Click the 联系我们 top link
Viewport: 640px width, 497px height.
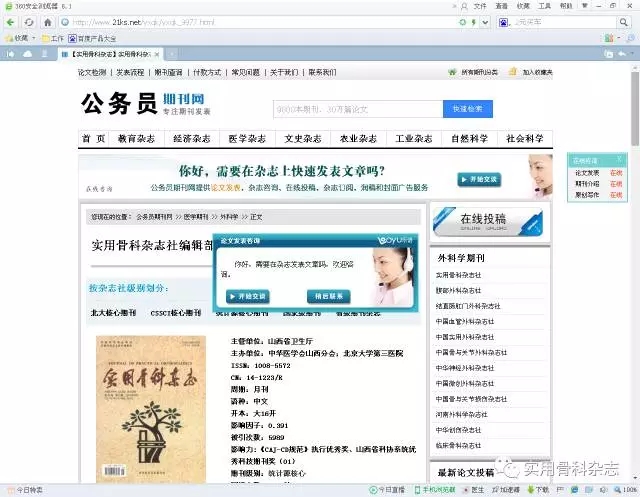tap(322, 72)
